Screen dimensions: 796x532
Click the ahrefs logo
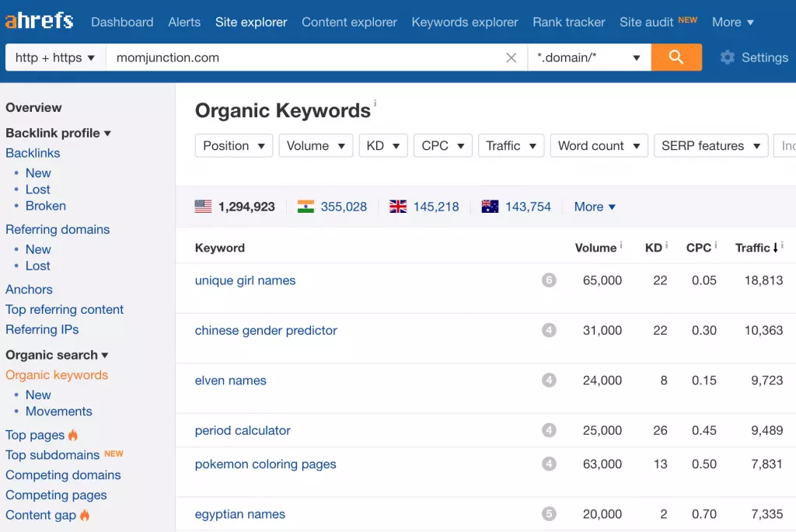[39, 21]
